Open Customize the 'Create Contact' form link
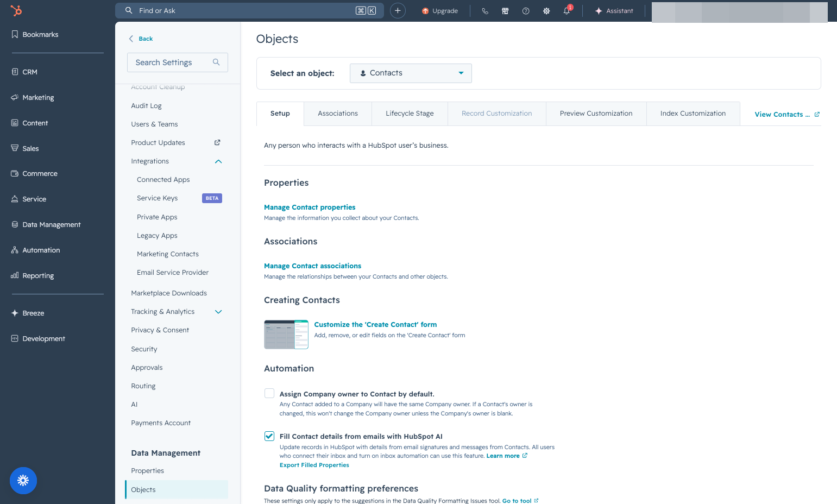The height and width of the screenshot is (504, 837). [x=375, y=324]
